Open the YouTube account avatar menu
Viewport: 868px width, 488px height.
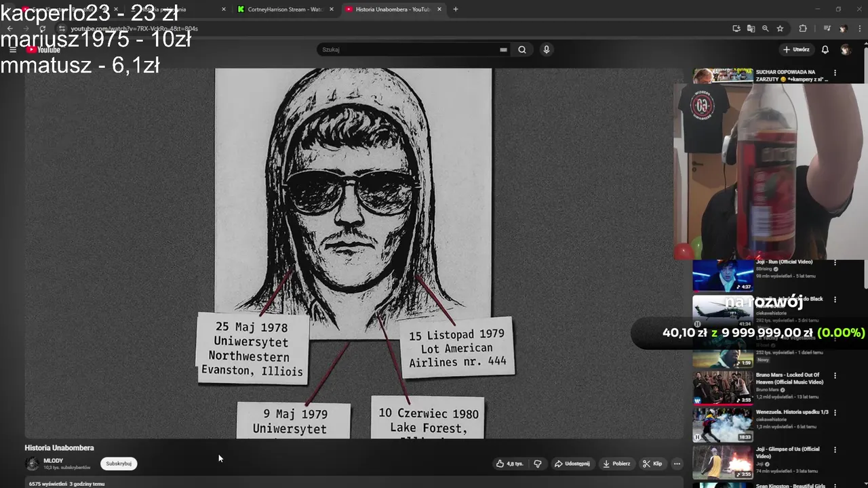pyautogui.click(x=846, y=49)
